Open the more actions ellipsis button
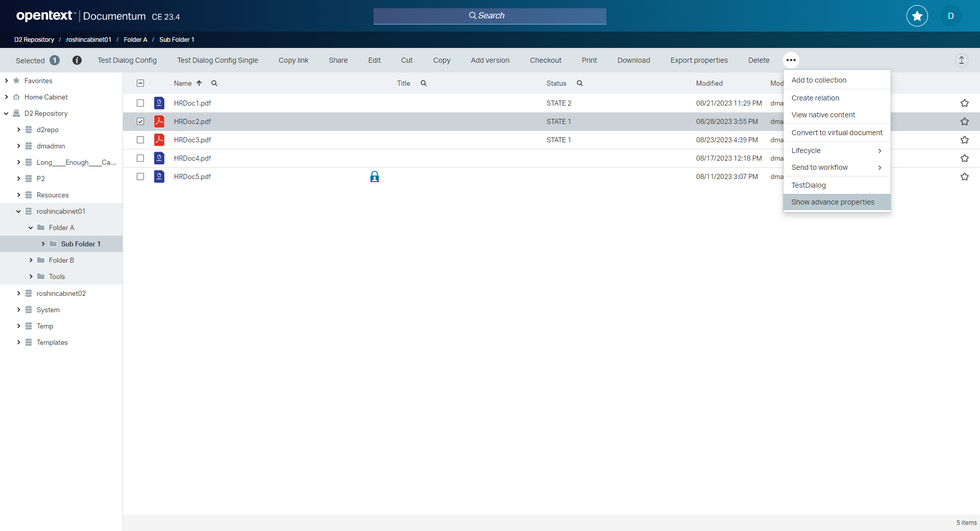The height and width of the screenshot is (531, 980). tap(791, 60)
